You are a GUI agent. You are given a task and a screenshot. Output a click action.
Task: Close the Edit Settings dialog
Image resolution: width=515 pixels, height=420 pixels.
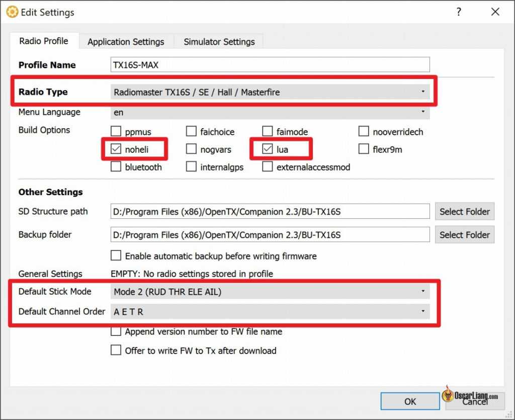tap(495, 12)
